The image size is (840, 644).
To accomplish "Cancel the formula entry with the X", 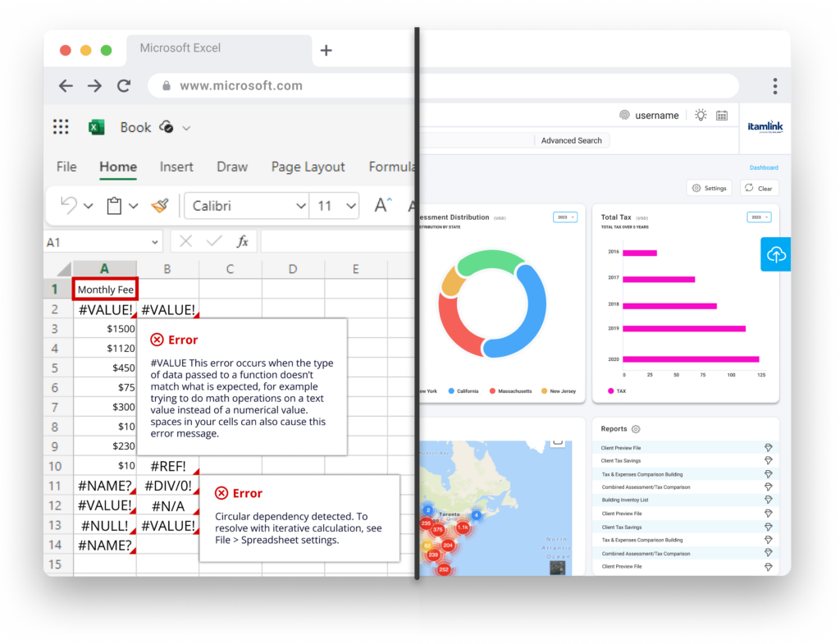I will [x=186, y=242].
